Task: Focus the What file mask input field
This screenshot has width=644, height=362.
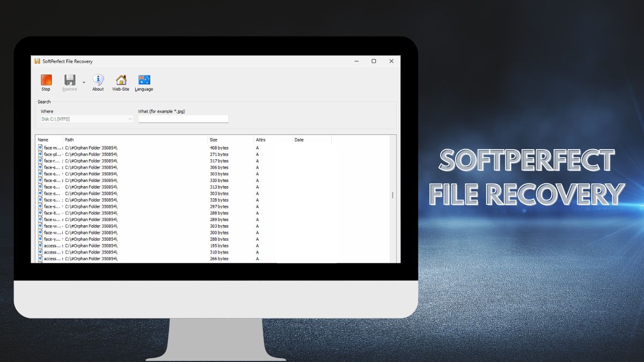Action: pos(184,119)
